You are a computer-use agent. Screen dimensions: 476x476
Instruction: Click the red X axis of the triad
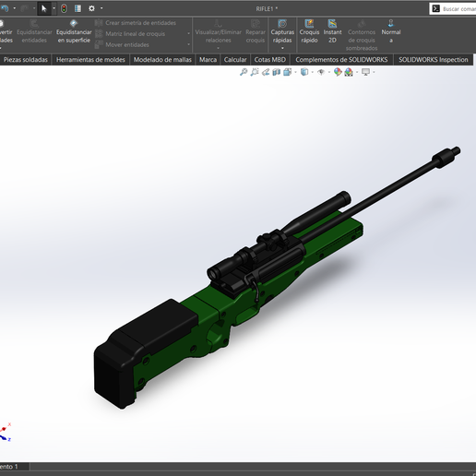click(6, 427)
